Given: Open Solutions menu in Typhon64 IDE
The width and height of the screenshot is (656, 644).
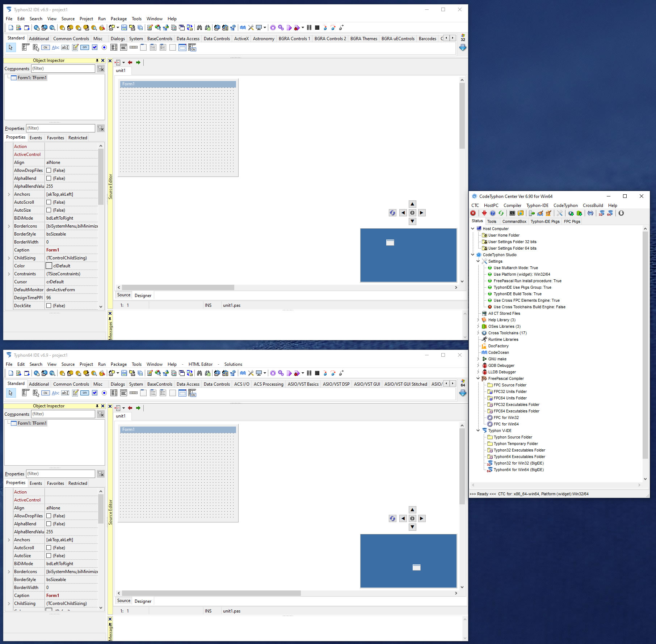Looking at the screenshot, I should pyautogui.click(x=233, y=364).
